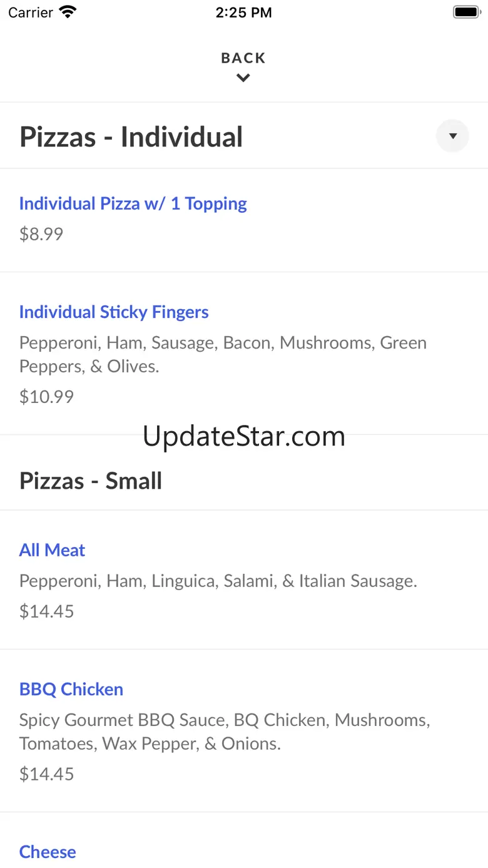The width and height of the screenshot is (488, 868).
Task: Tap the $10.99 price
Action: tap(46, 396)
